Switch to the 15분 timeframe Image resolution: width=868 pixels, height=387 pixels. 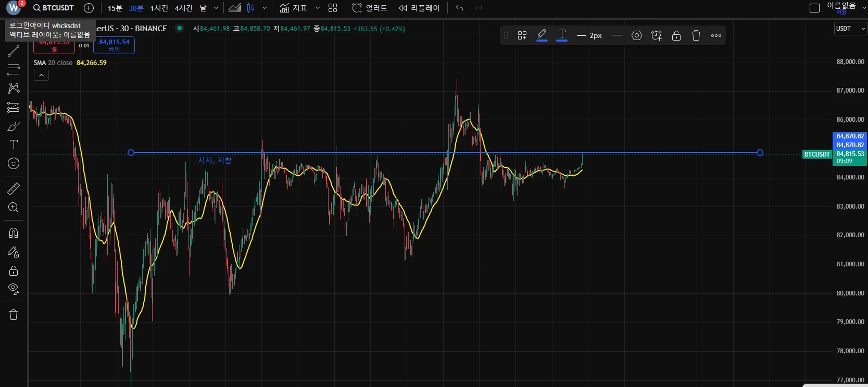point(115,8)
